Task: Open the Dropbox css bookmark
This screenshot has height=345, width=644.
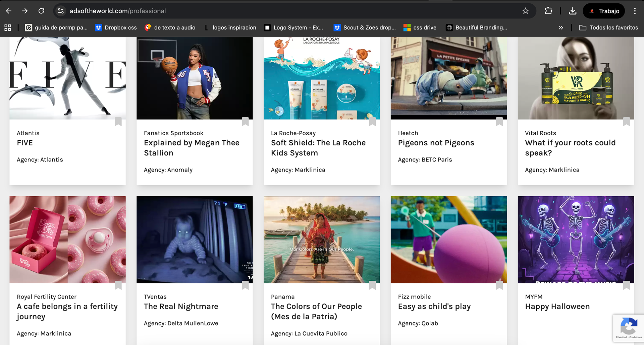Action: point(116,28)
